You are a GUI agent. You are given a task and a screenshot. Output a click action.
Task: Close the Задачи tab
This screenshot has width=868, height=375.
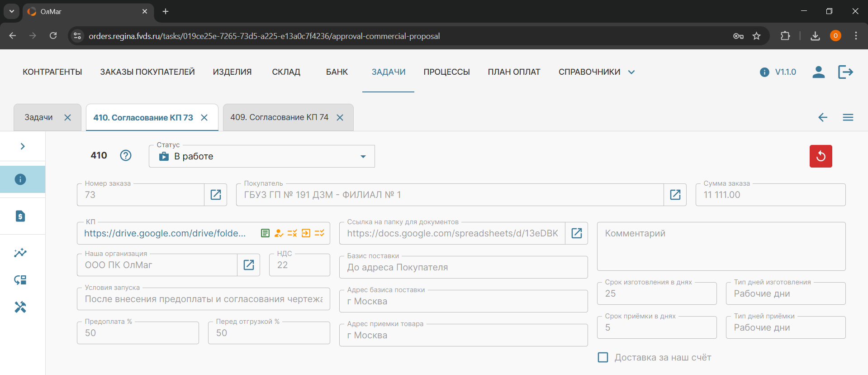[68, 117]
